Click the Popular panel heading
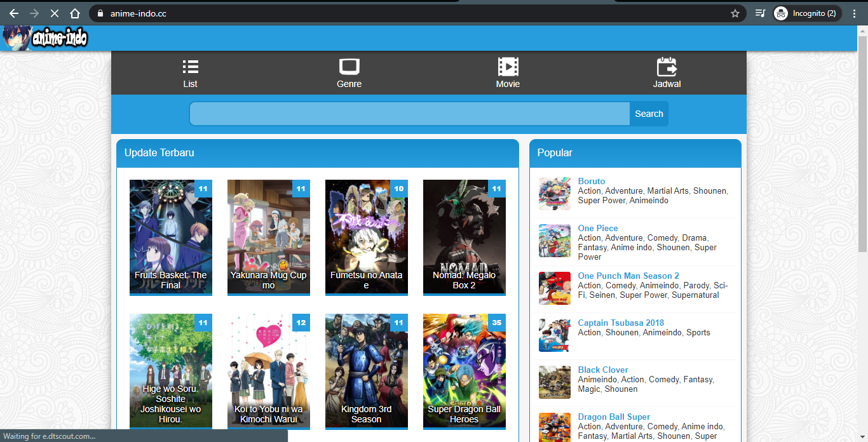The image size is (868, 442). 555,152
